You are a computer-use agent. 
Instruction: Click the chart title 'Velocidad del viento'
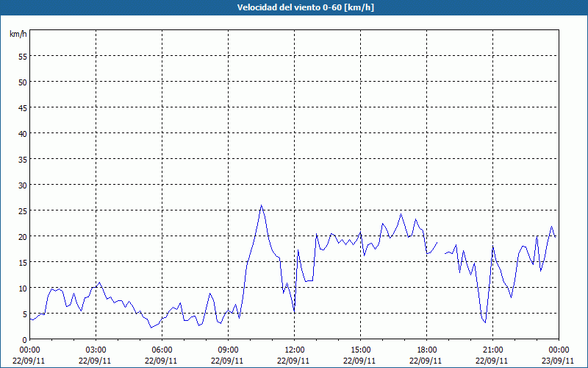point(294,8)
